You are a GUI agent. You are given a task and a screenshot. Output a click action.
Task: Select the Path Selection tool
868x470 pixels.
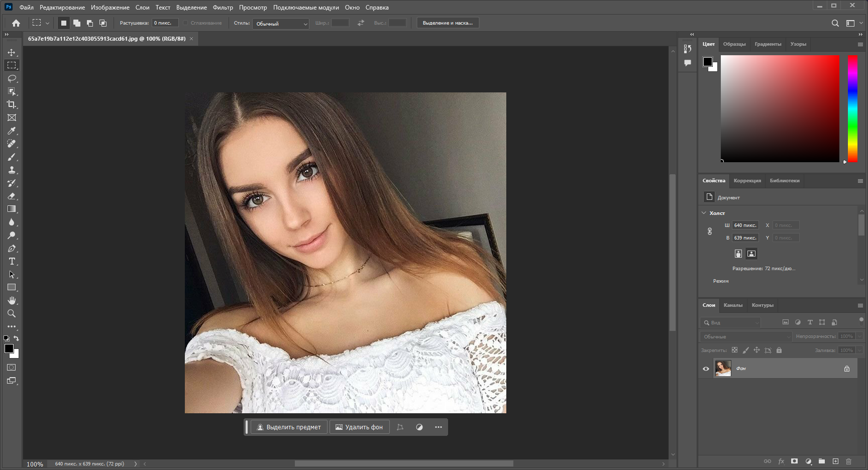point(12,274)
